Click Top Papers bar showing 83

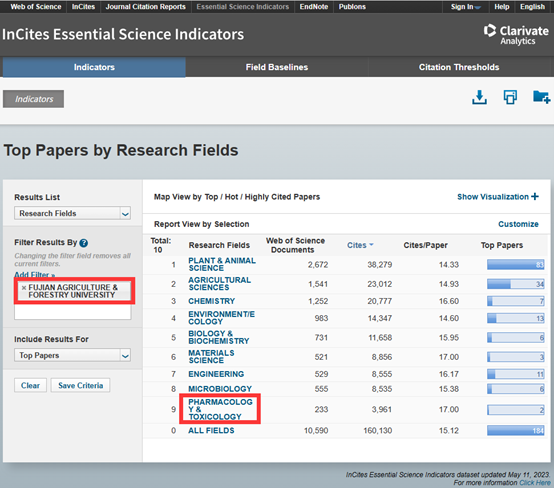pos(515,264)
